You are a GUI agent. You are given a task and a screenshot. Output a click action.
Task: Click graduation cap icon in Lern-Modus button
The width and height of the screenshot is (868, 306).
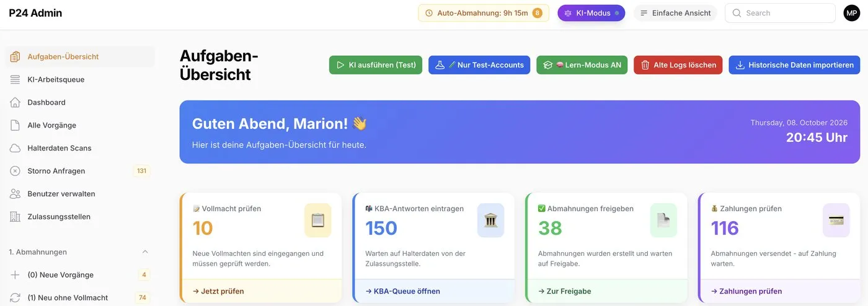click(x=547, y=65)
